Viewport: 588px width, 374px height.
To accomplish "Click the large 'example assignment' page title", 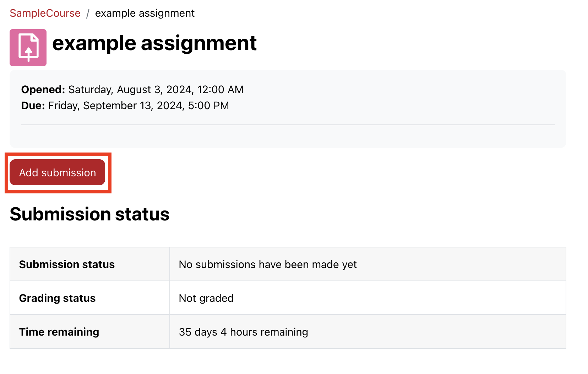I will coord(154,43).
